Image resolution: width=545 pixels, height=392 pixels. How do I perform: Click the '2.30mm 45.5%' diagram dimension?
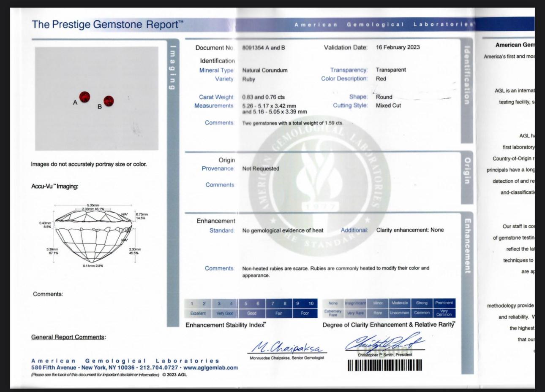[x=135, y=251]
